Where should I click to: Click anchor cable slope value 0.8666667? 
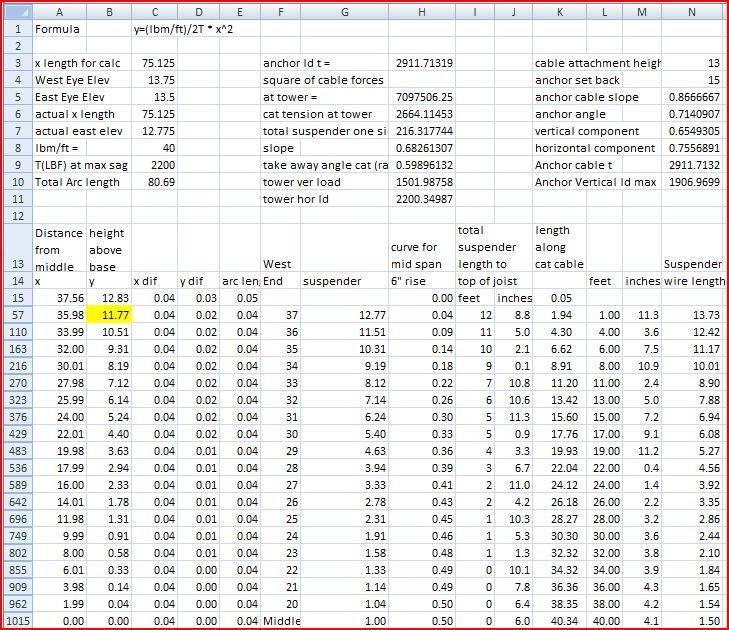tap(692, 97)
